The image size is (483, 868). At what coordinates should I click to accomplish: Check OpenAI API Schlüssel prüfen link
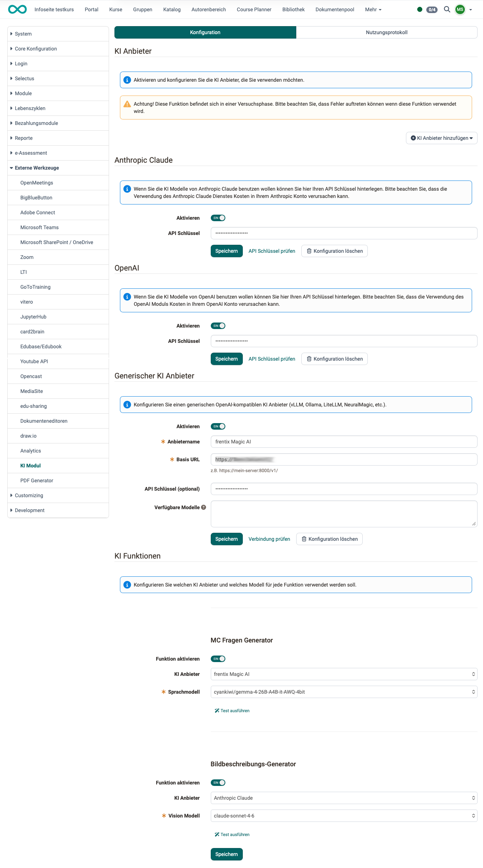(x=272, y=359)
